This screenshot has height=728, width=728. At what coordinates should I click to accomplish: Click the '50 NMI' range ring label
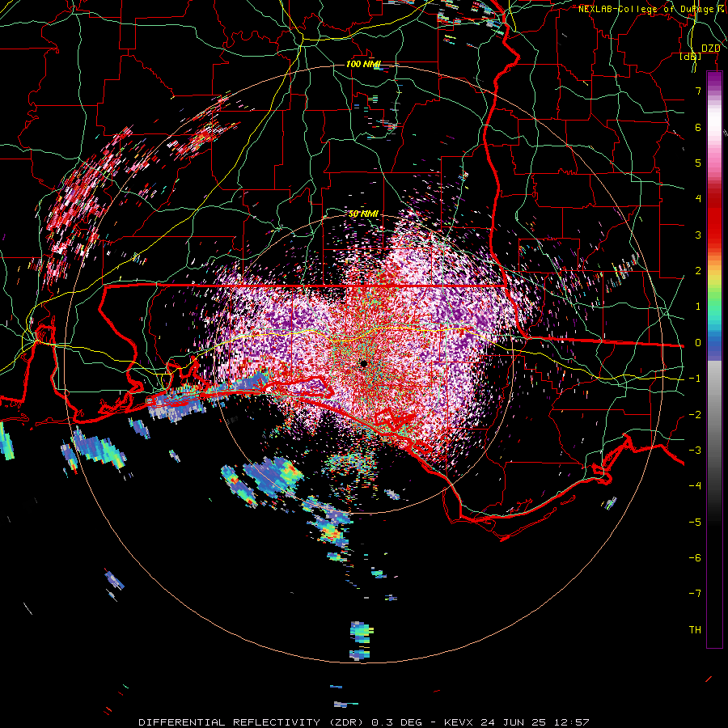363,214
